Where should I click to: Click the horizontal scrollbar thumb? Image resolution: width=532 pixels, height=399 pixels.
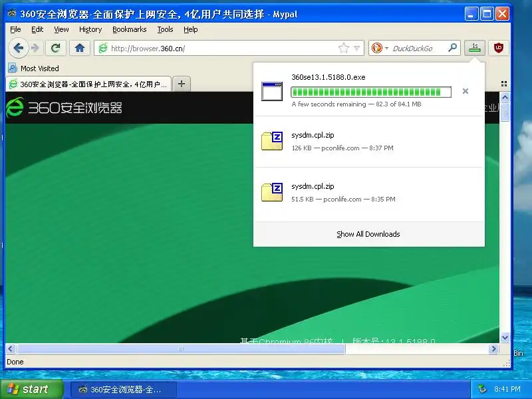pos(181,348)
